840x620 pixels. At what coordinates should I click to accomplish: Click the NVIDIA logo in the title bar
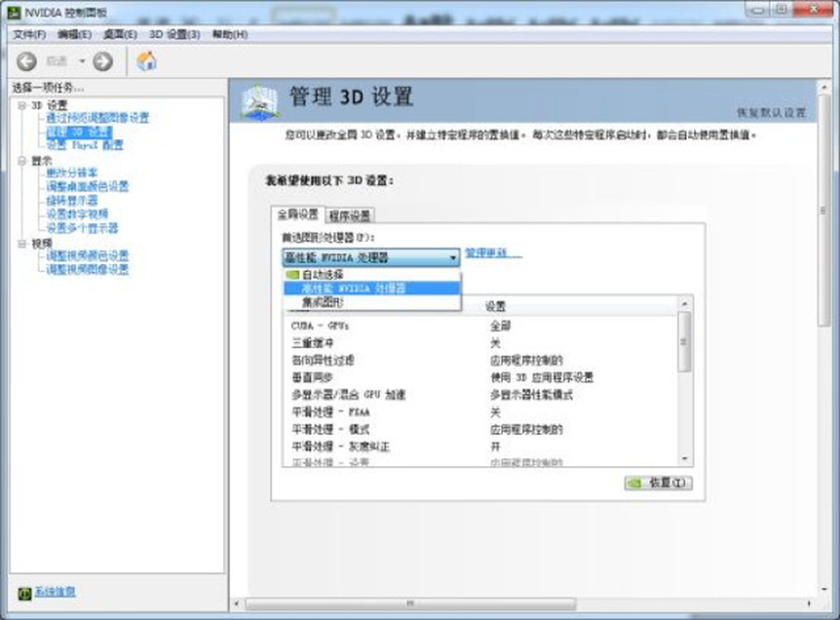coord(14,11)
